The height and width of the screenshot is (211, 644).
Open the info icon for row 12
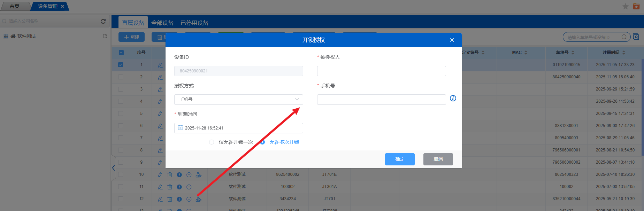(179, 199)
